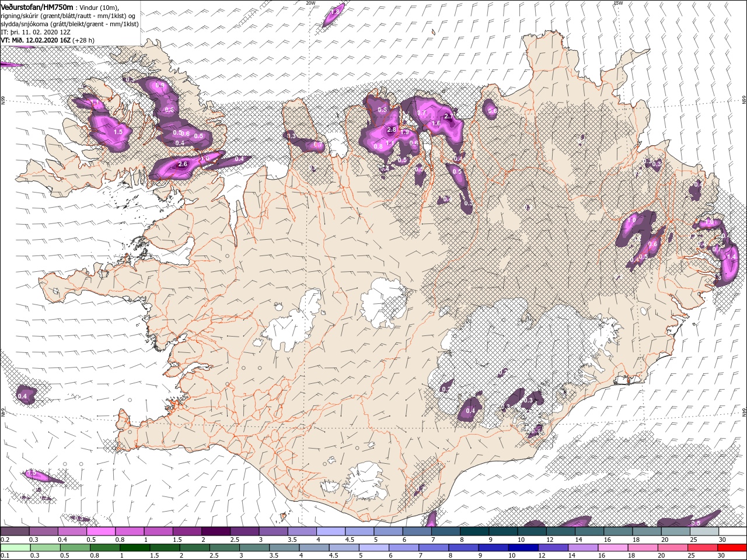Choose the 18 gray-teal swatch in purple-teal legend row

[x=646, y=531]
